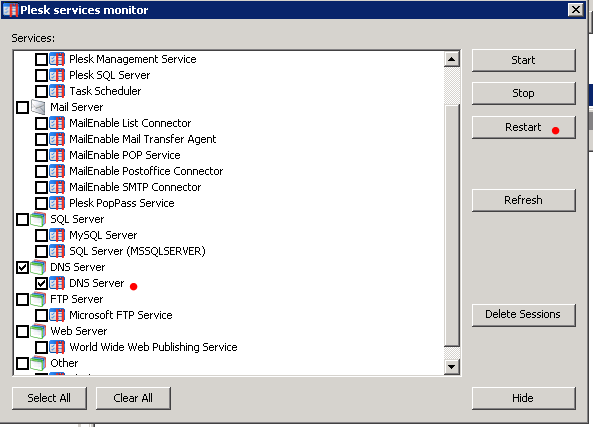
Task: Tick the Task Scheduler checkbox
Action: click(41, 91)
